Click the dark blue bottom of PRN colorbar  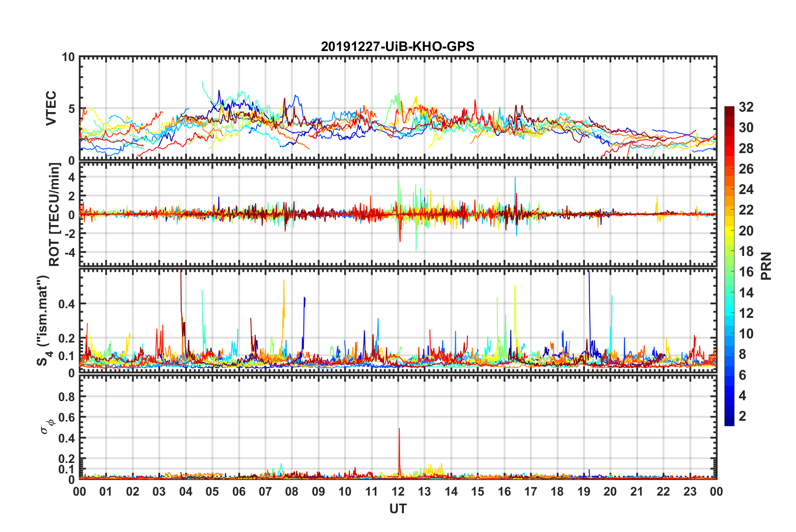point(729,421)
